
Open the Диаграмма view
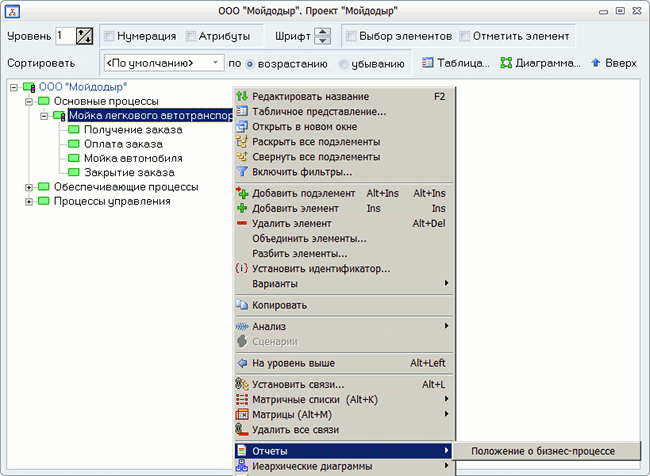[541, 63]
